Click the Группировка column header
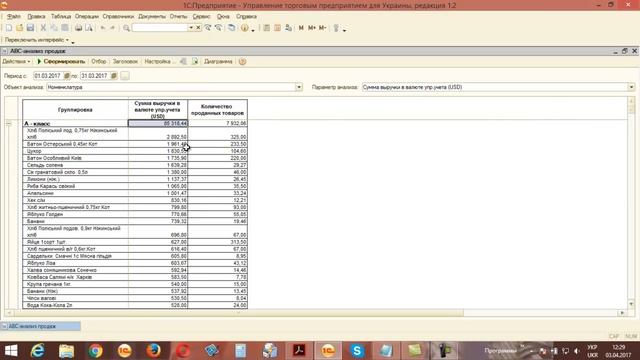640x360 pixels. pos(76,109)
